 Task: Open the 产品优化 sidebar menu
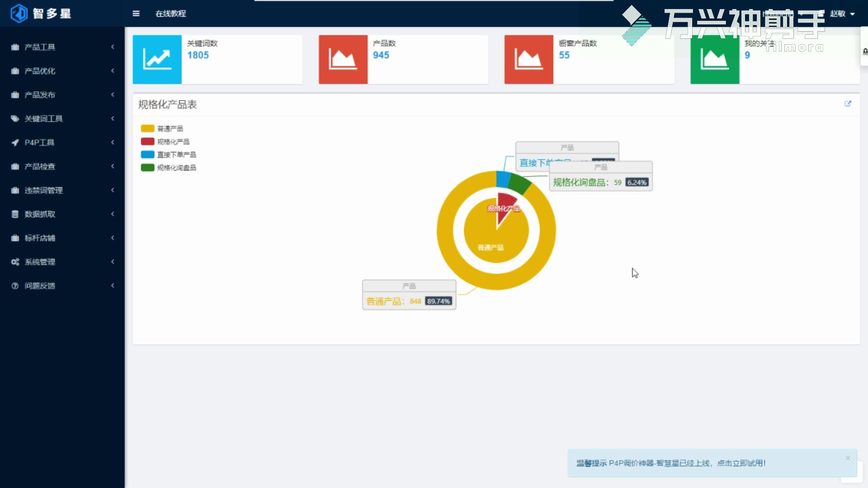coord(62,71)
